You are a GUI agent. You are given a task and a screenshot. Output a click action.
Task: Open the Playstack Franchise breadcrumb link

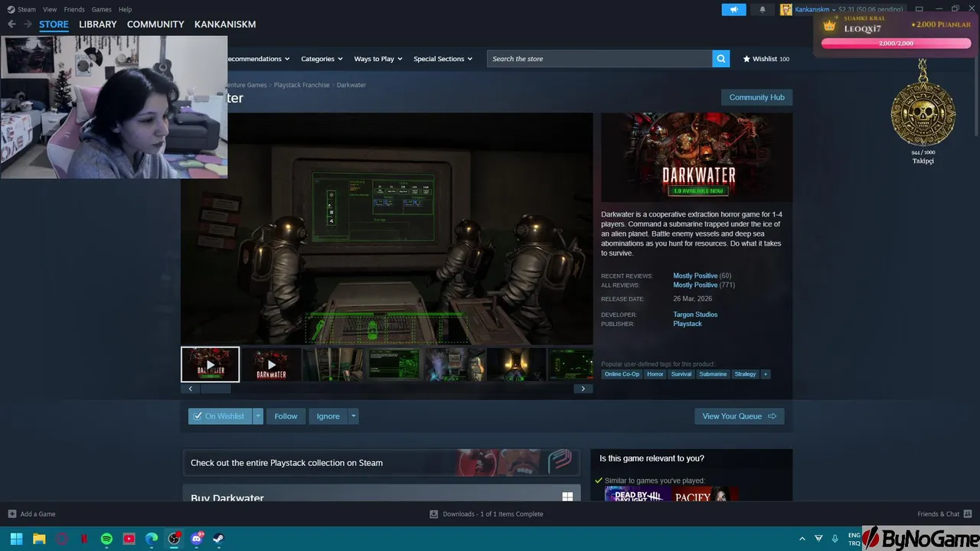click(302, 85)
